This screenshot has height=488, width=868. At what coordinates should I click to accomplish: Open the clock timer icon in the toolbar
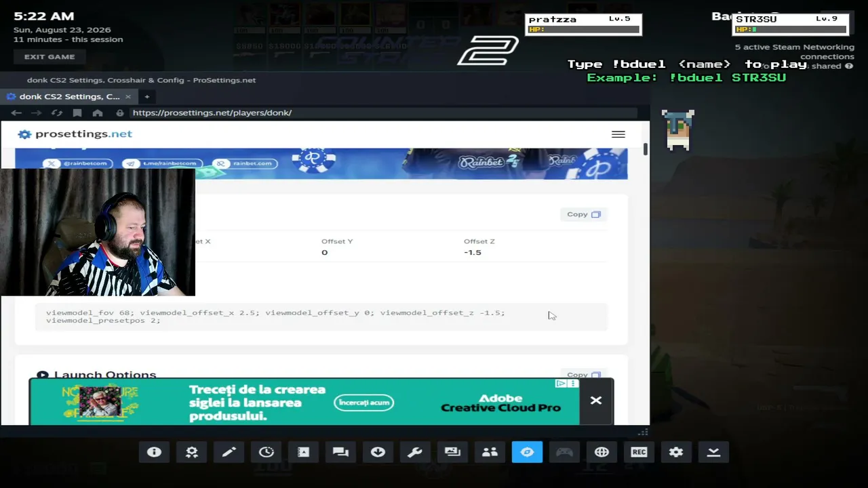tap(266, 452)
